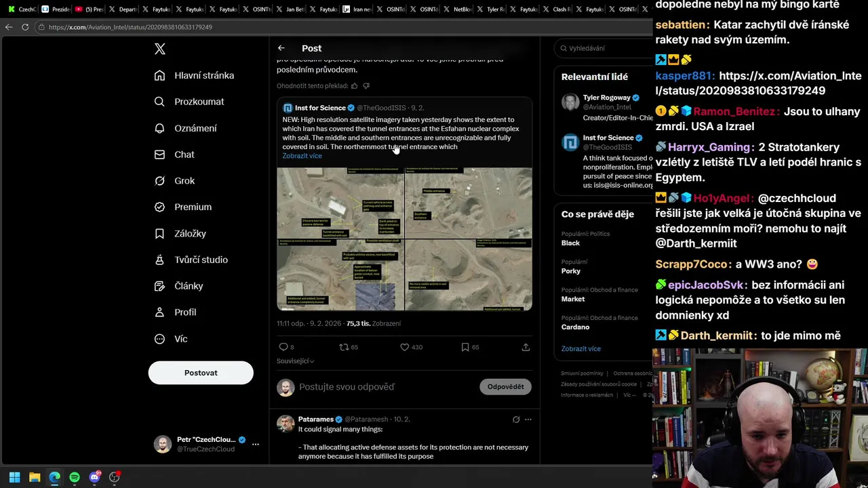The height and width of the screenshot is (488, 868).
Task: Open the Inst for Science quoted author name
Action: coord(320,108)
